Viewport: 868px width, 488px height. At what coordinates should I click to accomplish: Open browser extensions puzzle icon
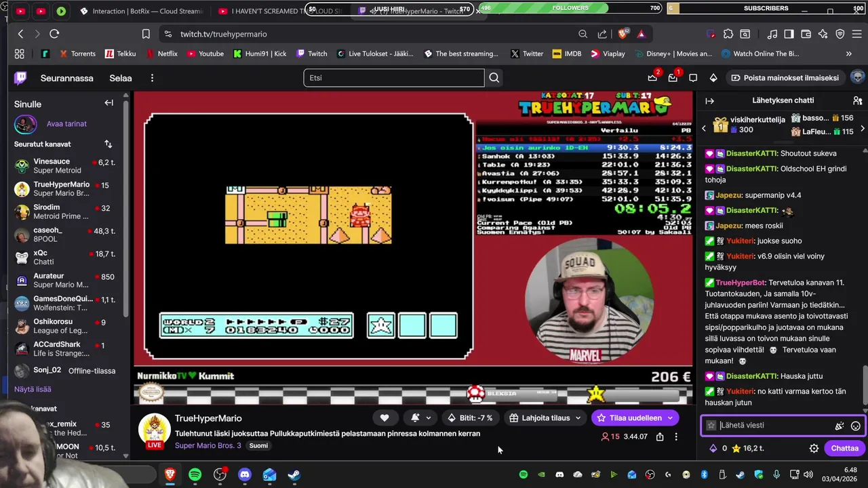[728, 34]
